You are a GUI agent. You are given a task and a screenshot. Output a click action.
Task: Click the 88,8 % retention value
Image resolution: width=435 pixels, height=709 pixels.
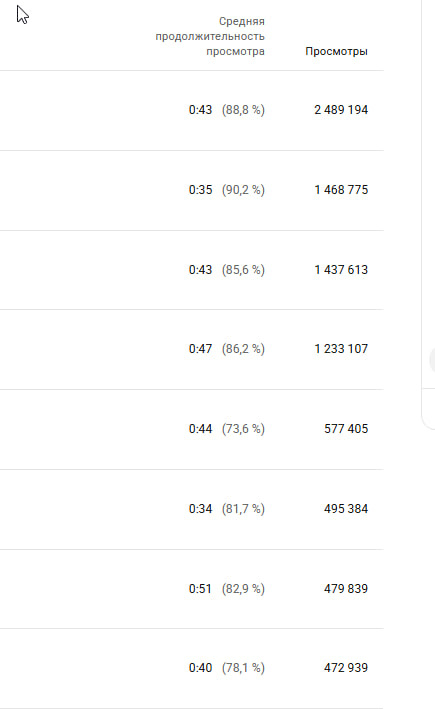[x=243, y=110]
